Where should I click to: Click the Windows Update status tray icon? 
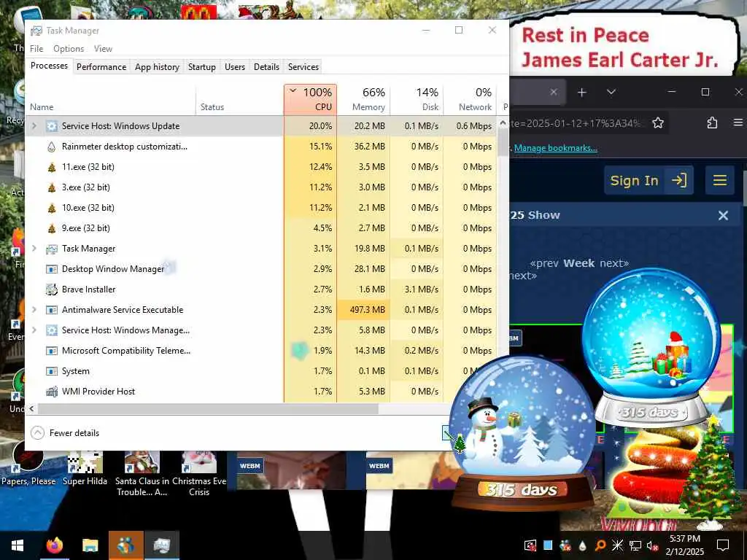point(530,545)
